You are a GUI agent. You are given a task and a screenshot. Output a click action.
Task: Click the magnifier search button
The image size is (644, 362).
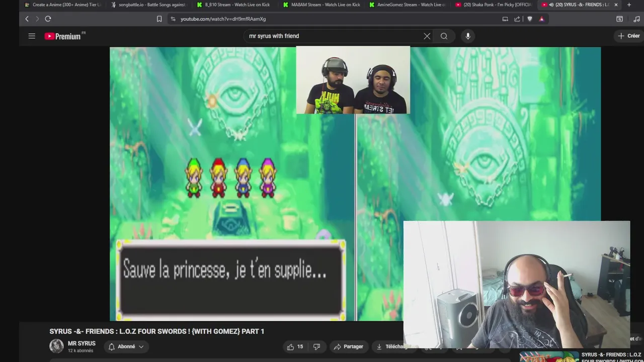coord(444,36)
